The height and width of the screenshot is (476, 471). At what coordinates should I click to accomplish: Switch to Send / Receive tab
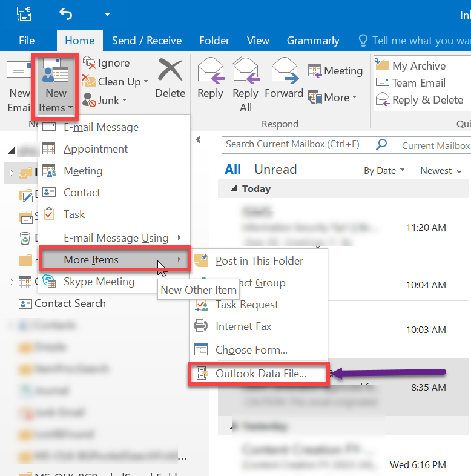(147, 41)
